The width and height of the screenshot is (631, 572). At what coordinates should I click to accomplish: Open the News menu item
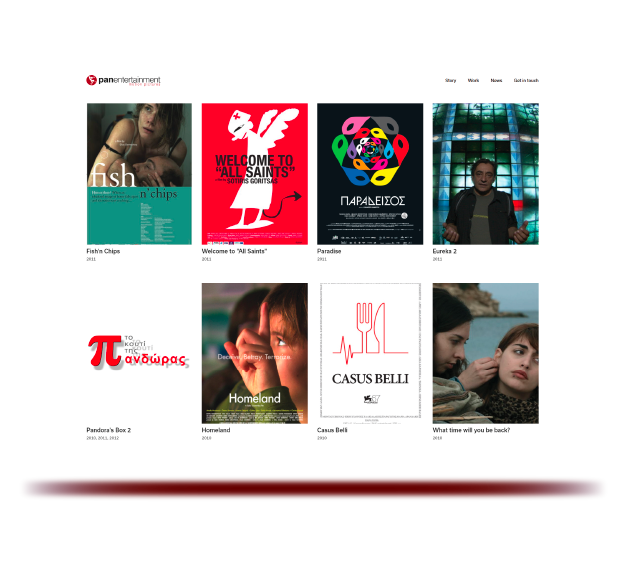[x=496, y=81]
